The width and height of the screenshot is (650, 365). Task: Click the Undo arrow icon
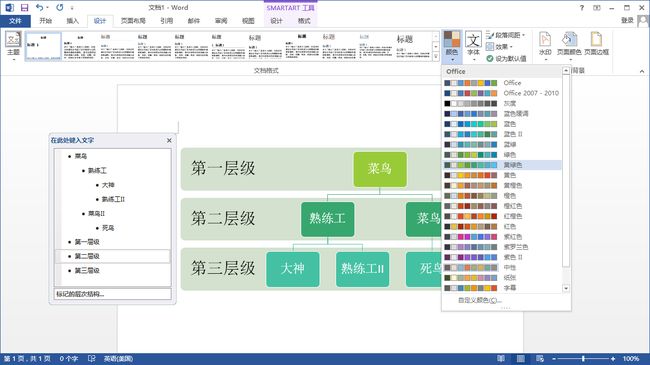(39, 7)
